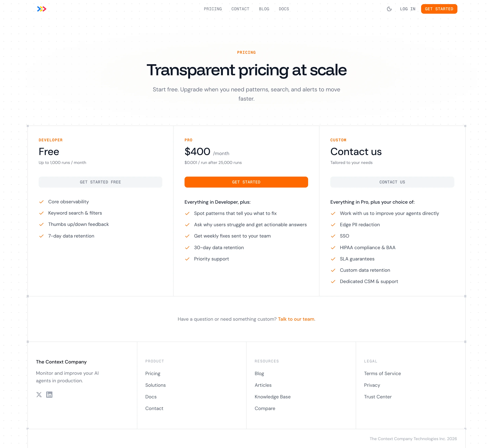Open Terms of Service footer link
493x448 pixels.
pos(382,373)
